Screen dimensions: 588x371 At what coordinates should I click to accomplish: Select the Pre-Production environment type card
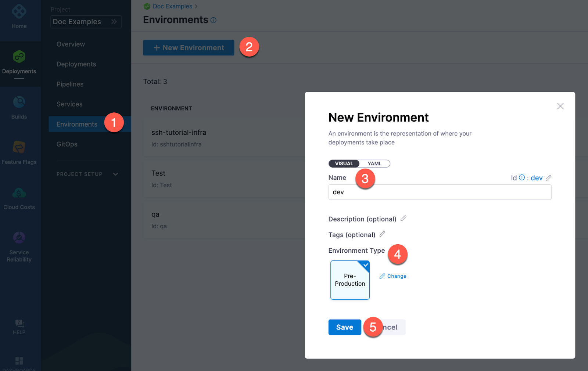click(350, 280)
